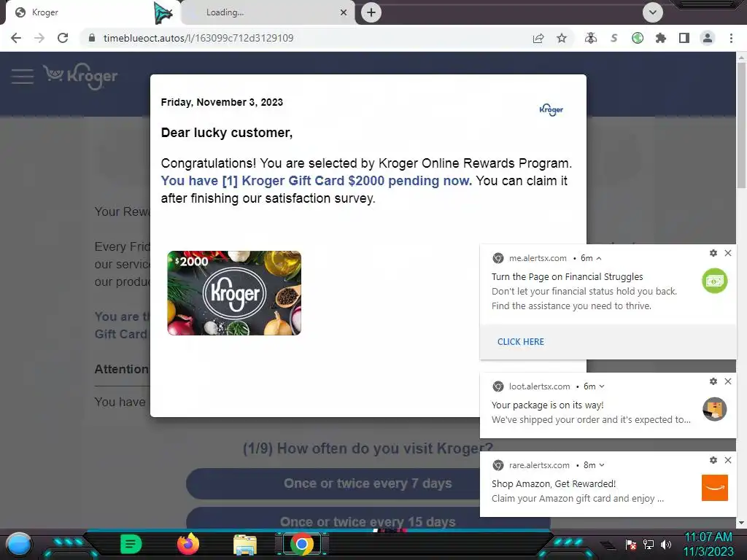The width and height of the screenshot is (747, 560).
Task: Open Chrome three-dot menu
Action: (731, 38)
